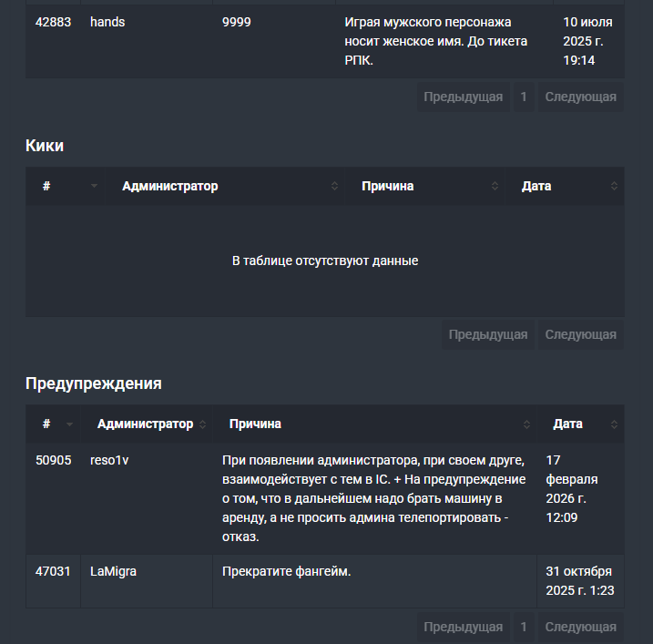This screenshot has width=653, height=644.
Task: Select page 1 under Предупреждения table
Action: coord(524,627)
